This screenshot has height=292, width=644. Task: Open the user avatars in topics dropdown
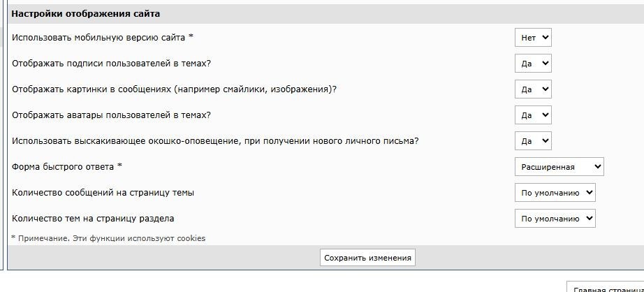533,115
